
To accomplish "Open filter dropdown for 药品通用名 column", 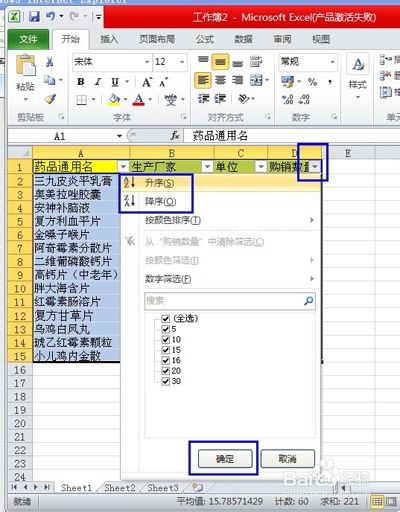I will 123,166.
